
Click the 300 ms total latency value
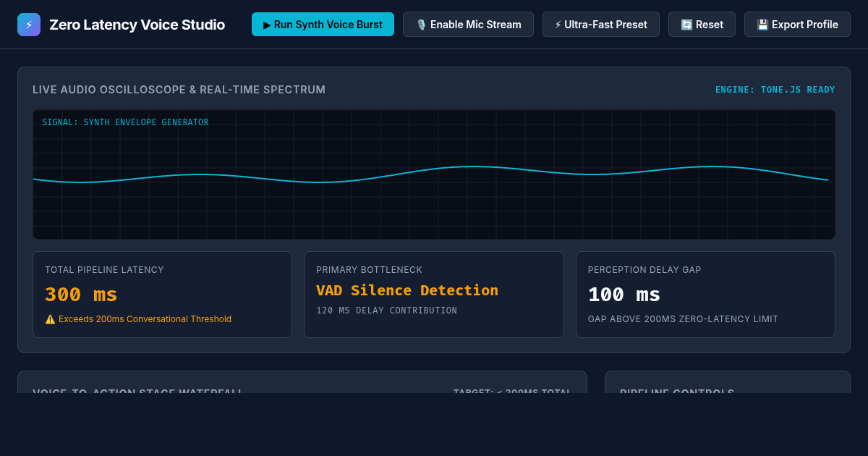click(x=81, y=295)
